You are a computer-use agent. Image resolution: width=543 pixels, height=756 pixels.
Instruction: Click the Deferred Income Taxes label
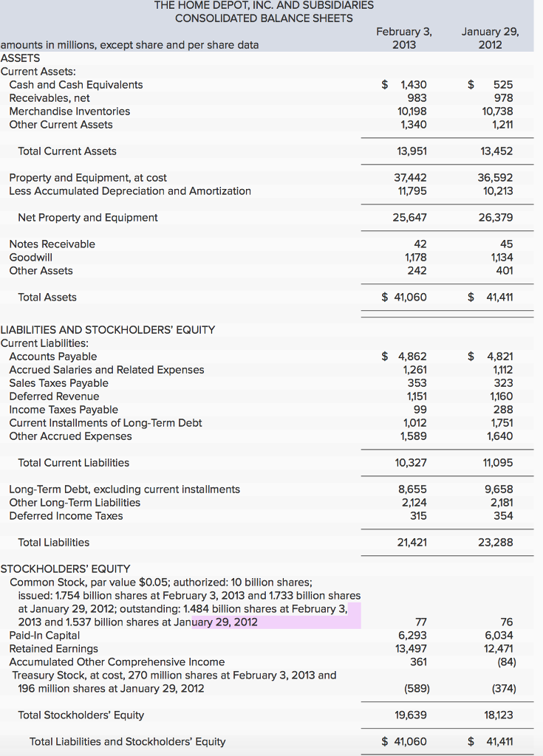(x=66, y=516)
